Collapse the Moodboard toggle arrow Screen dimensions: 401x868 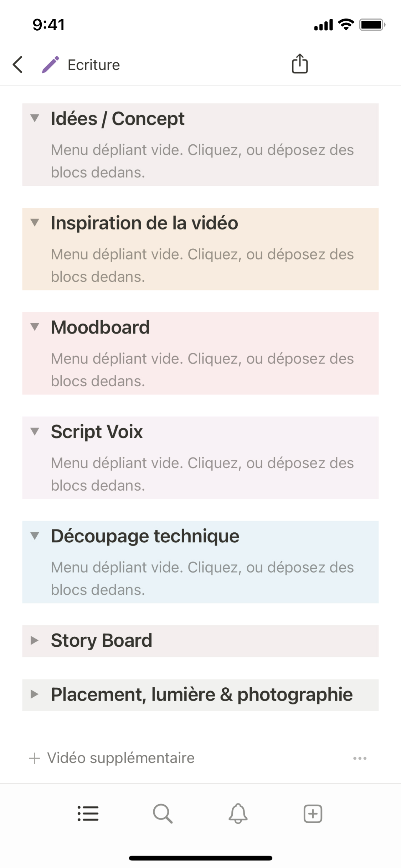35,327
